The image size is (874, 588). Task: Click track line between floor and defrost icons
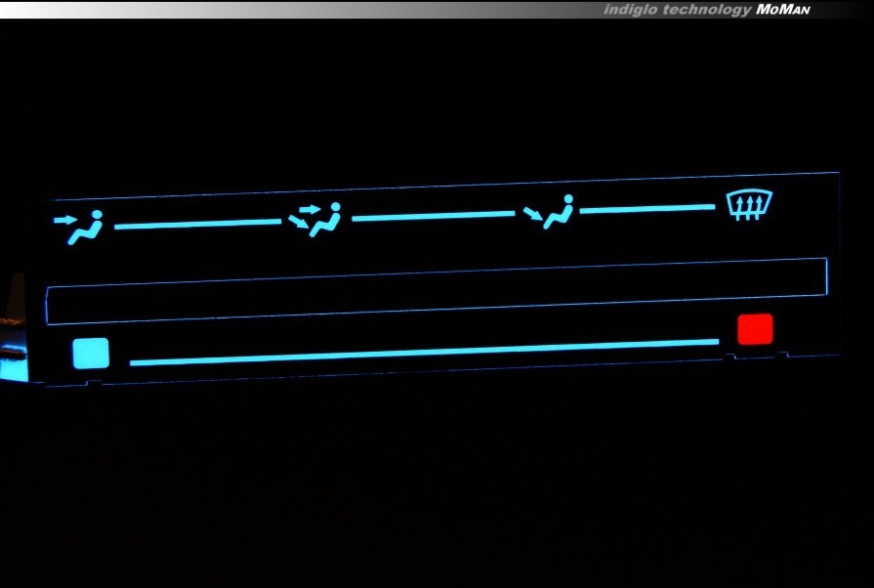click(x=646, y=209)
